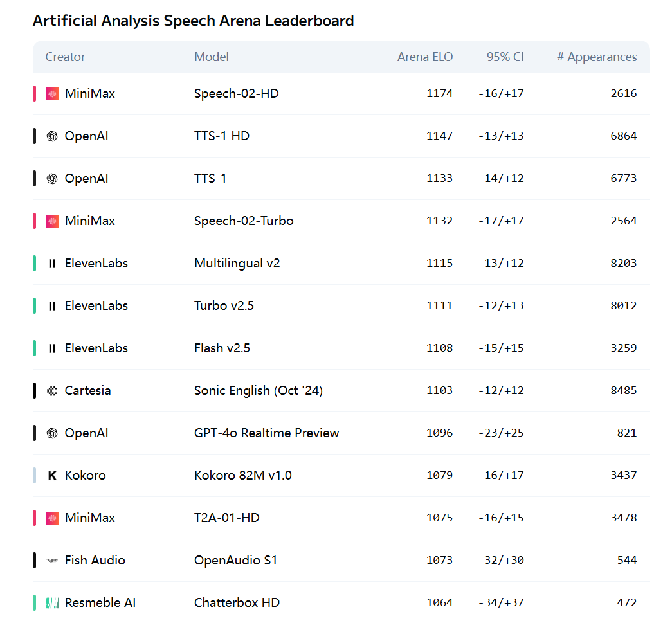Sort by the Arena ELO column header
672x623 pixels.
tap(424, 57)
